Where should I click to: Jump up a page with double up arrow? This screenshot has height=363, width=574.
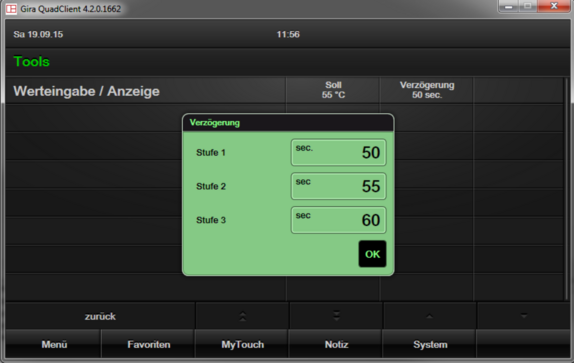pos(242,316)
